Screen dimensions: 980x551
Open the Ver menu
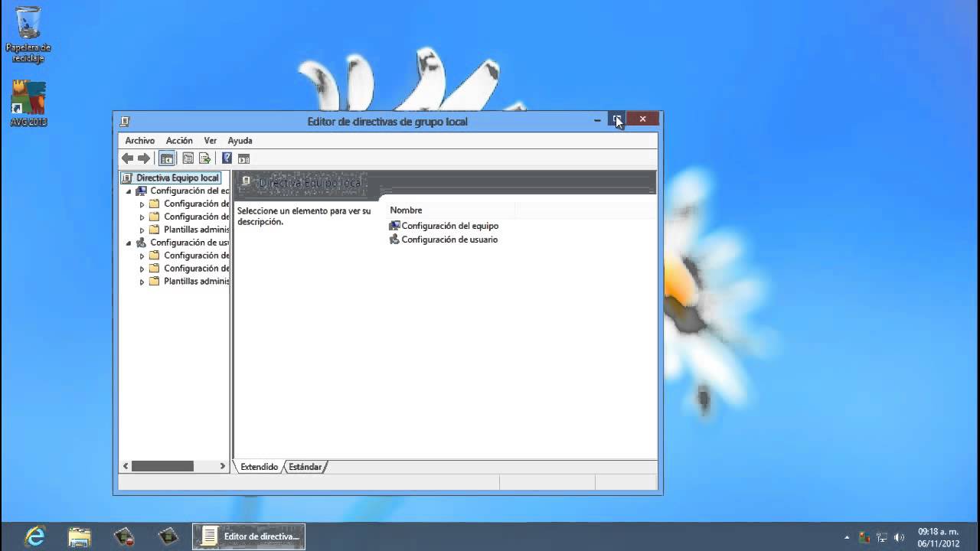[x=211, y=141]
